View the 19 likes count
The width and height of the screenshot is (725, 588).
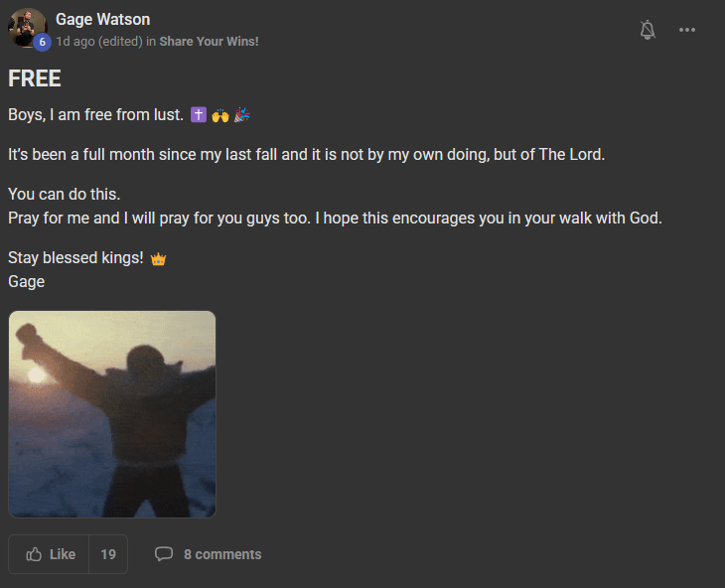coord(108,554)
